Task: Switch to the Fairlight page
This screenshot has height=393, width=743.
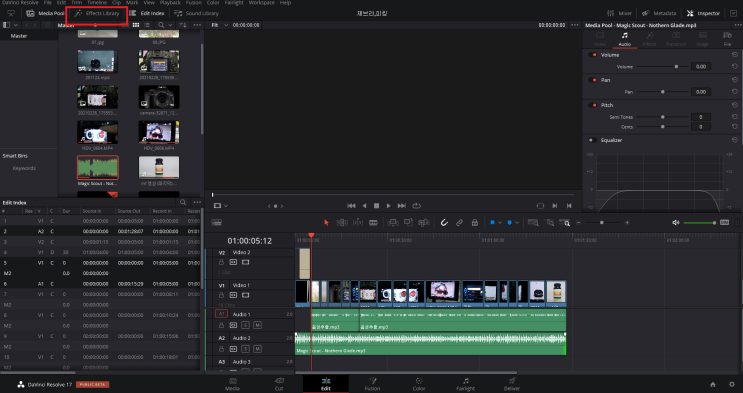Action: (x=465, y=384)
